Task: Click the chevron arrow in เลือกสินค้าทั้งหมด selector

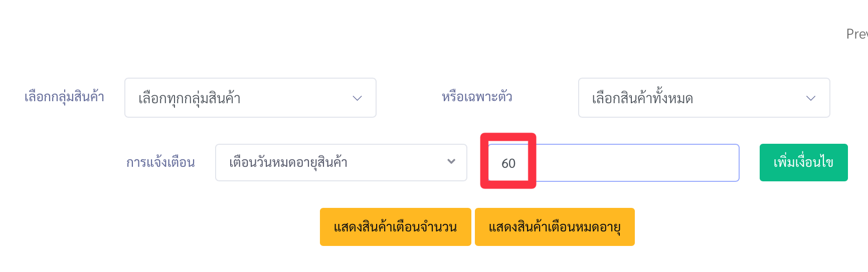Action: click(x=811, y=98)
